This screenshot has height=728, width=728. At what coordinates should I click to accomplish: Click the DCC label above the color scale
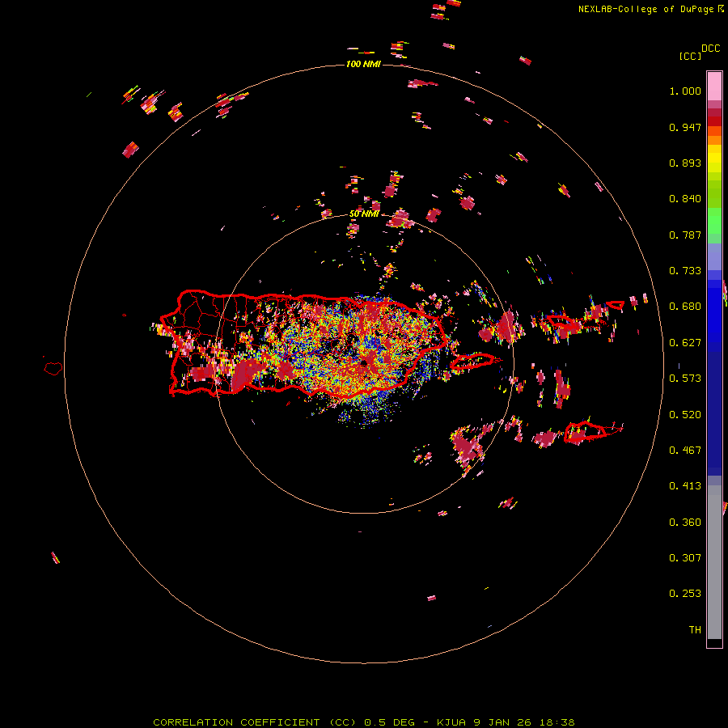(x=710, y=49)
